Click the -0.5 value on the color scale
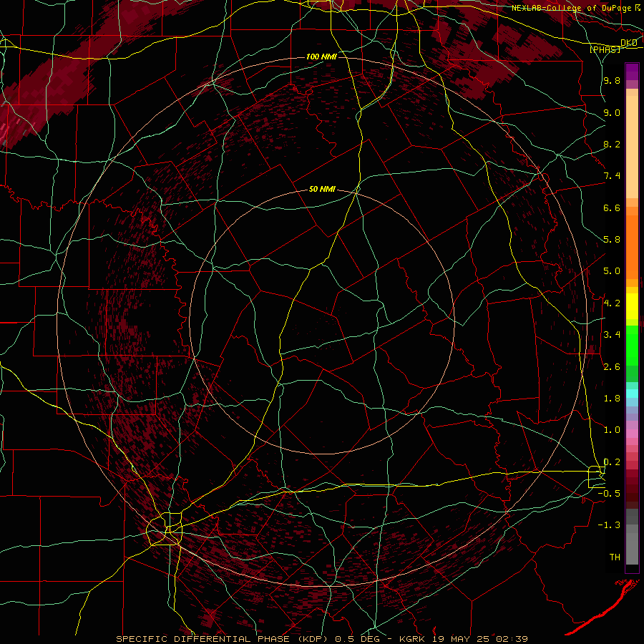This screenshot has height=644, width=644. click(609, 494)
